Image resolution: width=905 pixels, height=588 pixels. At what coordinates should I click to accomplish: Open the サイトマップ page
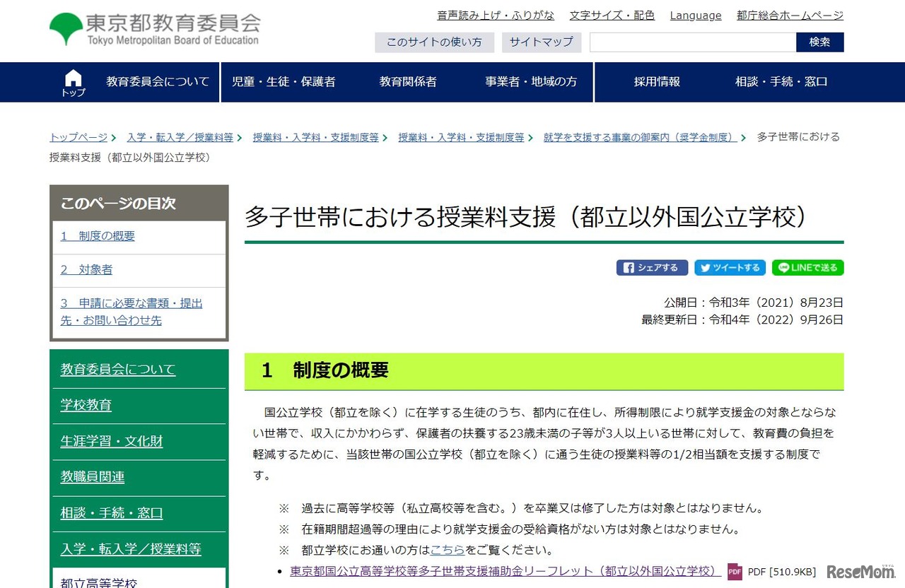(x=541, y=42)
